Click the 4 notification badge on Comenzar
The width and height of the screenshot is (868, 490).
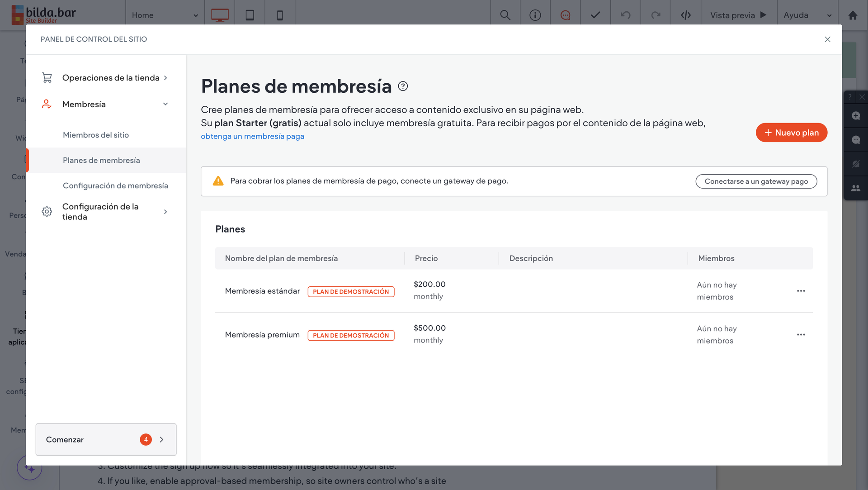(x=146, y=439)
